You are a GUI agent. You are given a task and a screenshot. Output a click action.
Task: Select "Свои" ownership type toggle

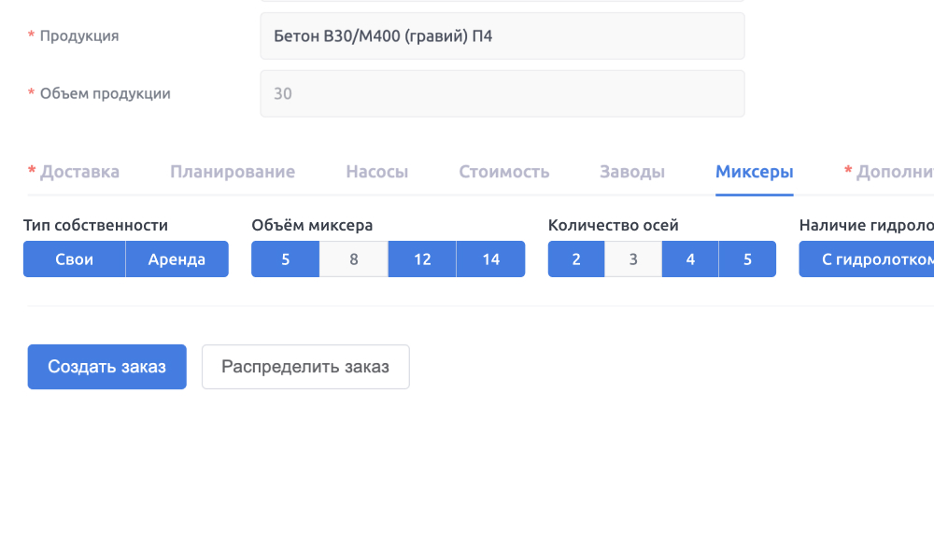(x=74, y=259)
